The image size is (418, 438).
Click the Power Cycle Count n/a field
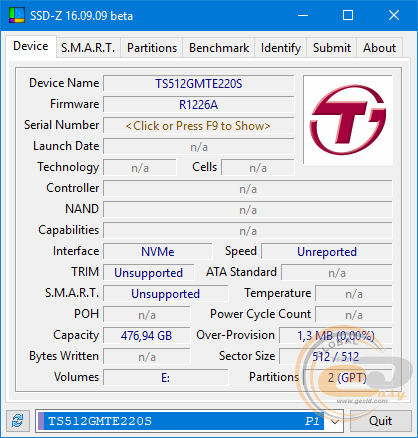tap(354, 315)
